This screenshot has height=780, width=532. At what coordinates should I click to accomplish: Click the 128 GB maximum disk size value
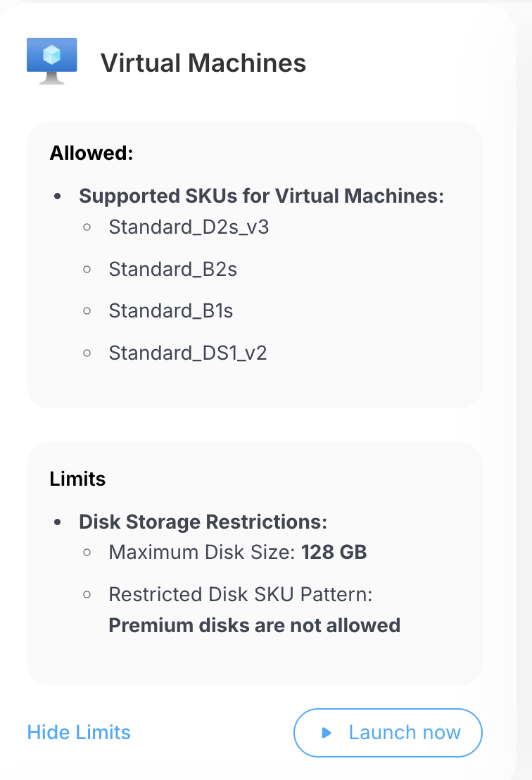[x=334, y=552]
